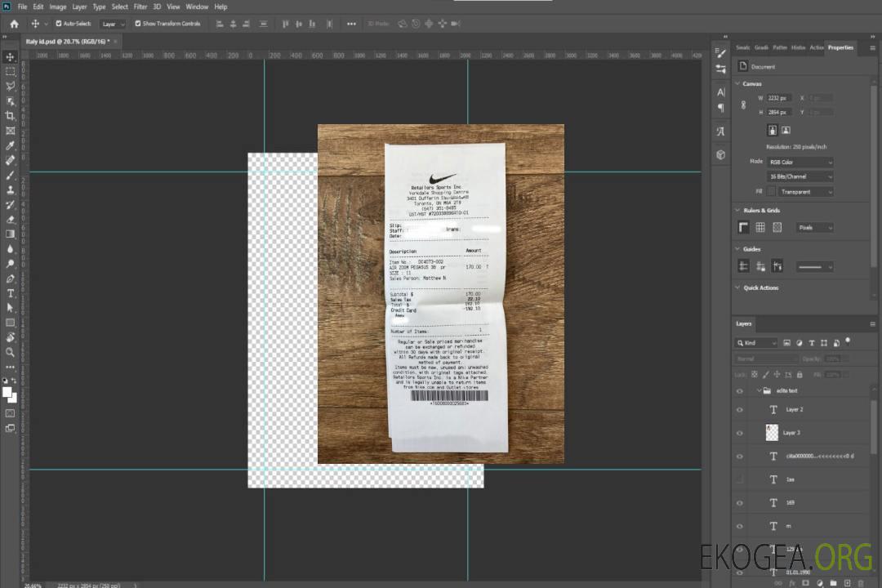Show the hidden '1se' text layer
Viewport: 882px width, 588px height.
(x=740, y=479)
